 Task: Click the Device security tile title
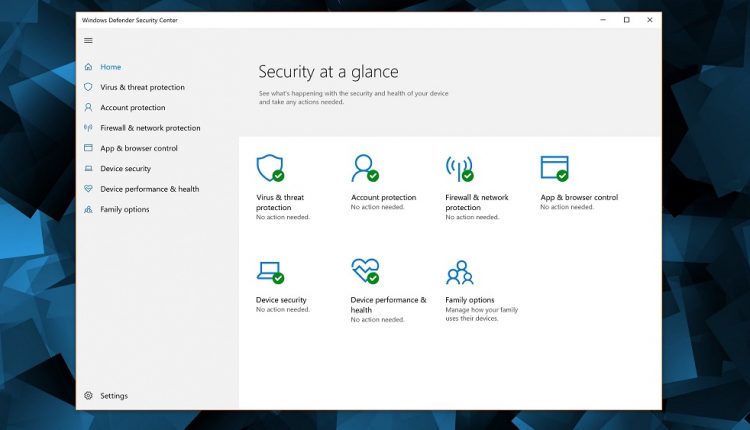(x=281, y=300)
